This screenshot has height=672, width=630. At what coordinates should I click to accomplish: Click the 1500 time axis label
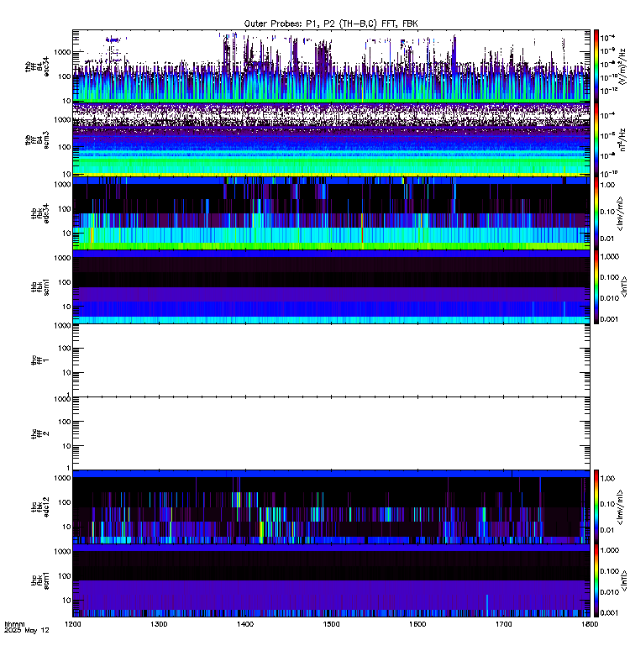pyautogui.click(x=331, y=624)
